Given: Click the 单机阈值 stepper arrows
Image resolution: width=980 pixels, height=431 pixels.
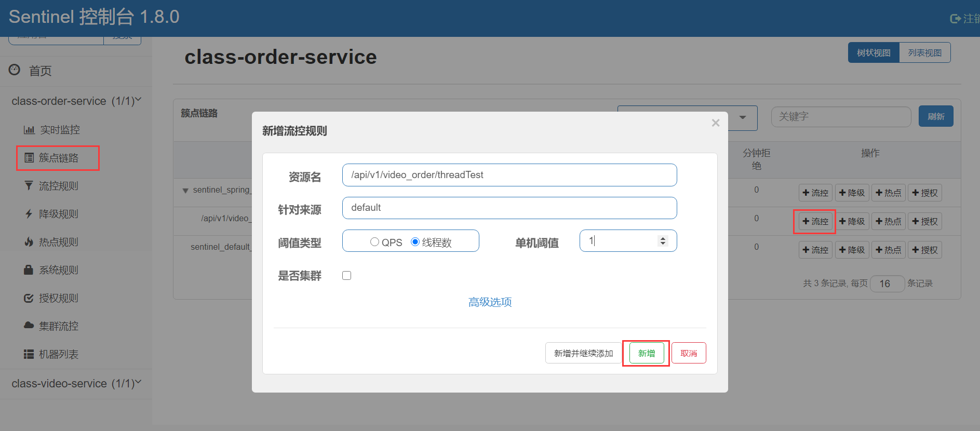Looking at the screenshot, I should click(663, 241).
